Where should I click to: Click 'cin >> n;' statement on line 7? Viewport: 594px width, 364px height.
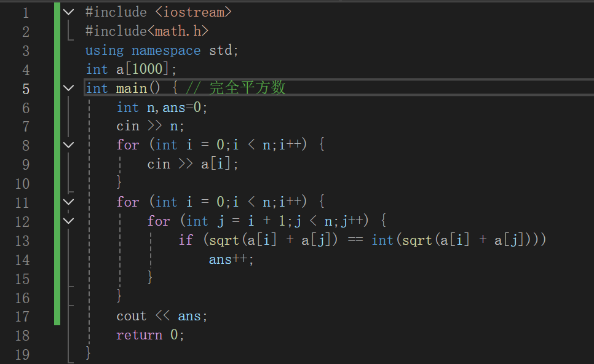coord(151,126)
